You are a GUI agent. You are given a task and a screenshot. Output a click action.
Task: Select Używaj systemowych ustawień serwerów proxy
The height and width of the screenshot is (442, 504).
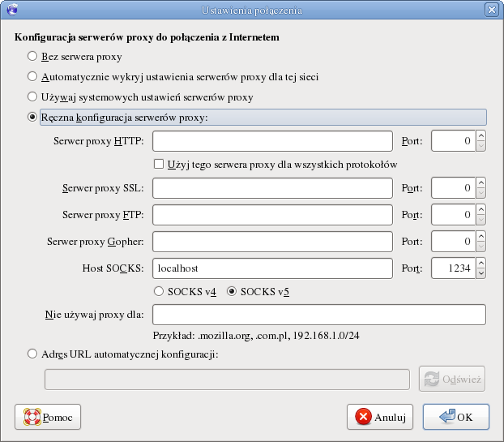(32, 97)
